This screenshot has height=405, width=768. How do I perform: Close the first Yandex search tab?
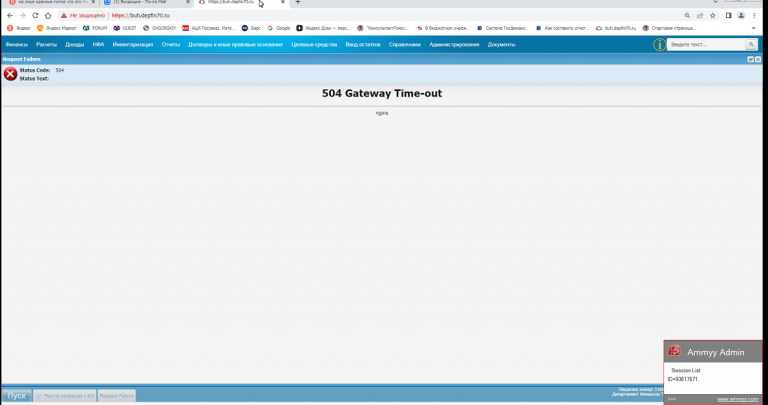(93, 2)
